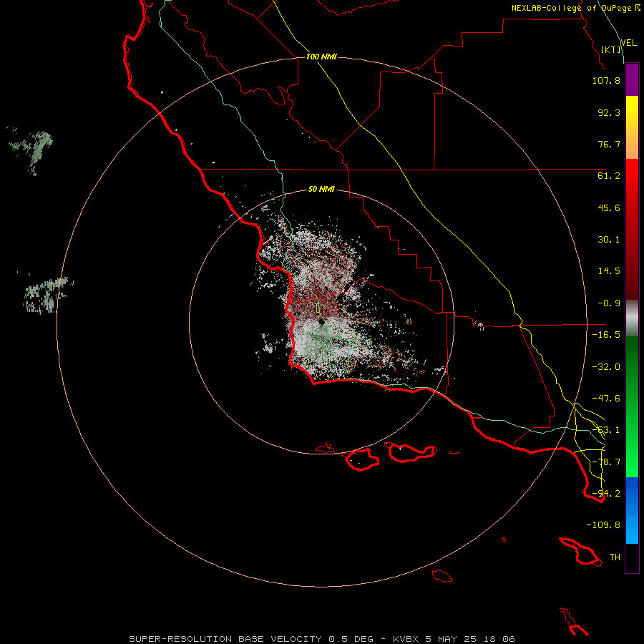Select the 107.8 legend value
The width and height of the screenshot is (644, 644).
[x=606, y=80]
